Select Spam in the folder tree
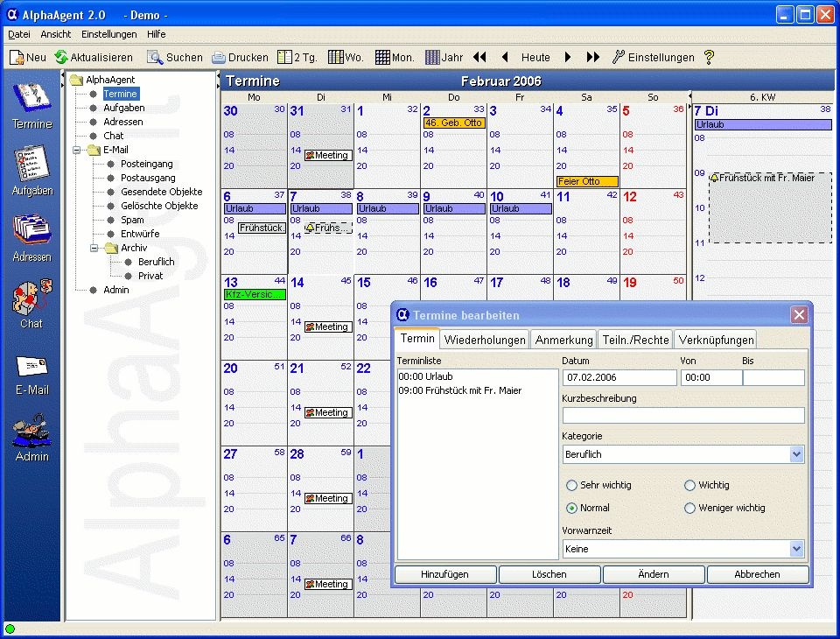Screen dimensions: 840x639 click(132, 220)
